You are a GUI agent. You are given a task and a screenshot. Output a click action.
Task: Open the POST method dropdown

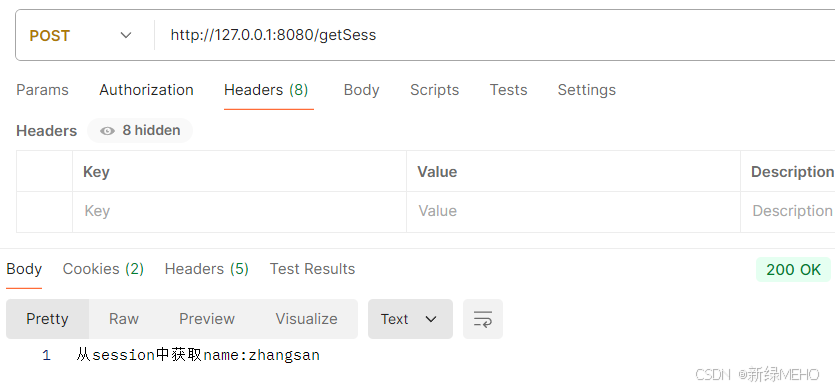81,36
